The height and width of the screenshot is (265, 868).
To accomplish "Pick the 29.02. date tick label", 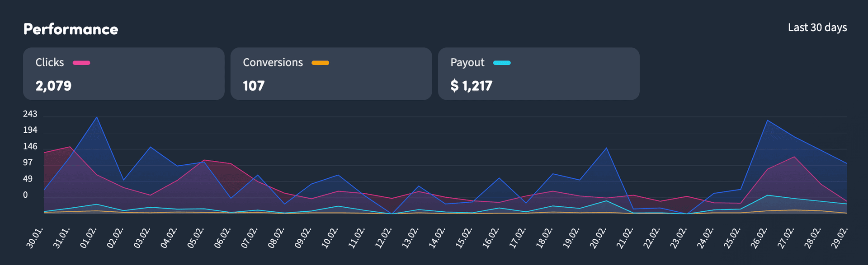I will pos(839,238).
